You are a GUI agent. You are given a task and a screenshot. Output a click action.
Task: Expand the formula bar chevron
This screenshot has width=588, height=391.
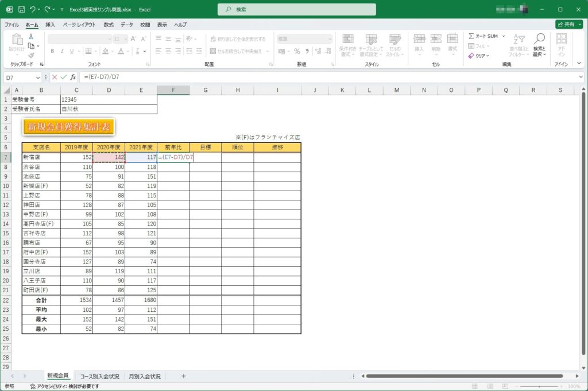[581, 77]
